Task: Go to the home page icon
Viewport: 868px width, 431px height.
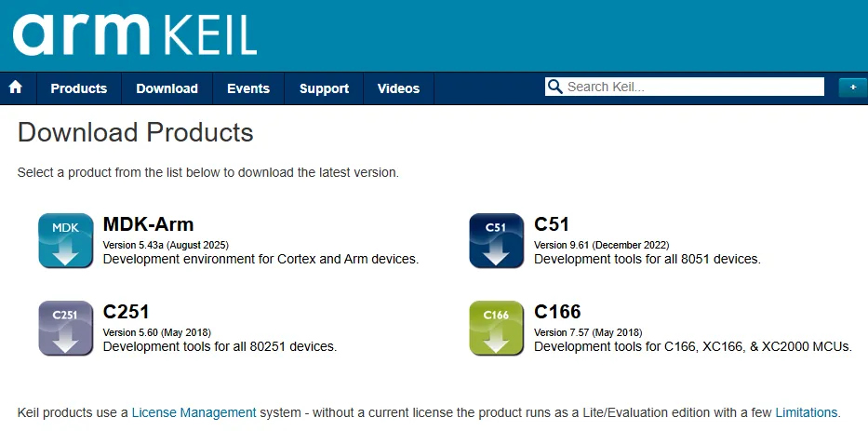Action: (15, 88)
